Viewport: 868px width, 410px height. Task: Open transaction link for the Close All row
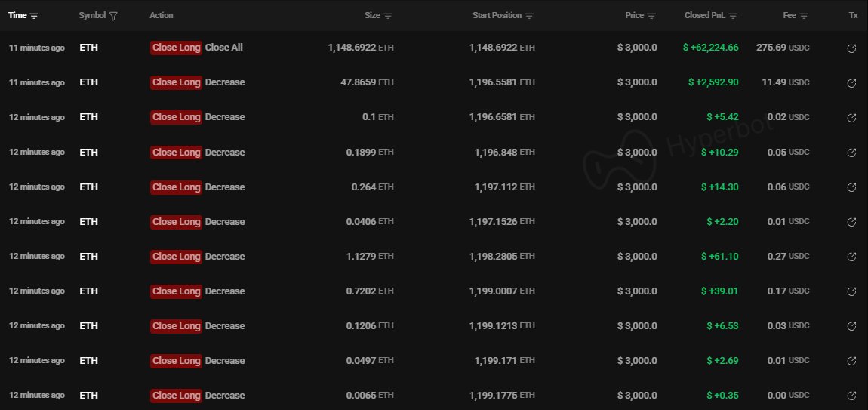851,48
